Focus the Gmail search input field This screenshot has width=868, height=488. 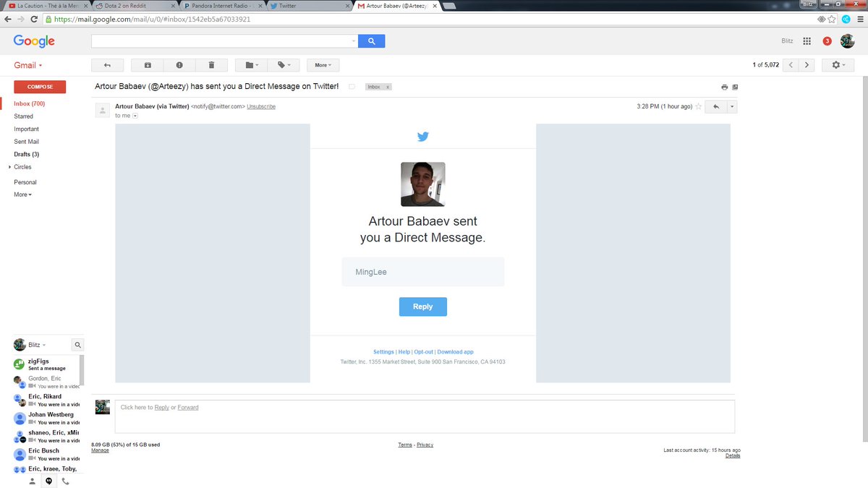click(x=221, y=41)
